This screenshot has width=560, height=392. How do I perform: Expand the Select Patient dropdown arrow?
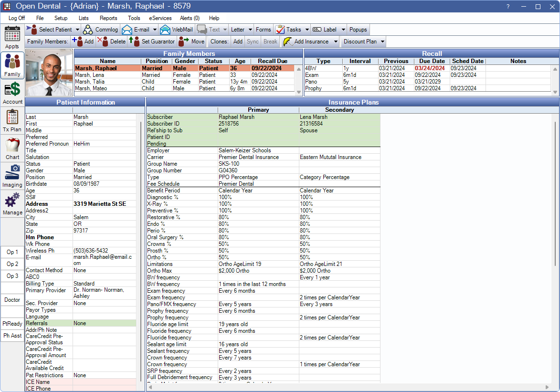[77, 30]
